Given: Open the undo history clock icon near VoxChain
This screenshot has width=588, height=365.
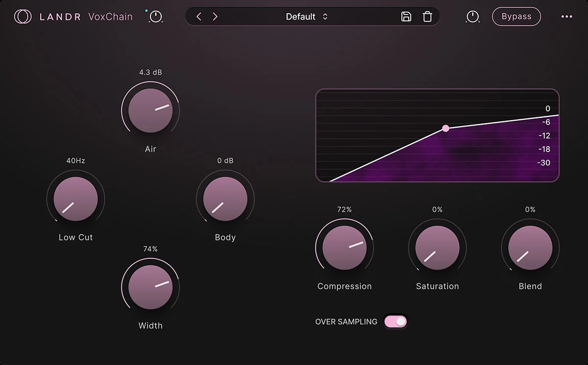Looking at the screenshot, I should (x=155, y=17).
